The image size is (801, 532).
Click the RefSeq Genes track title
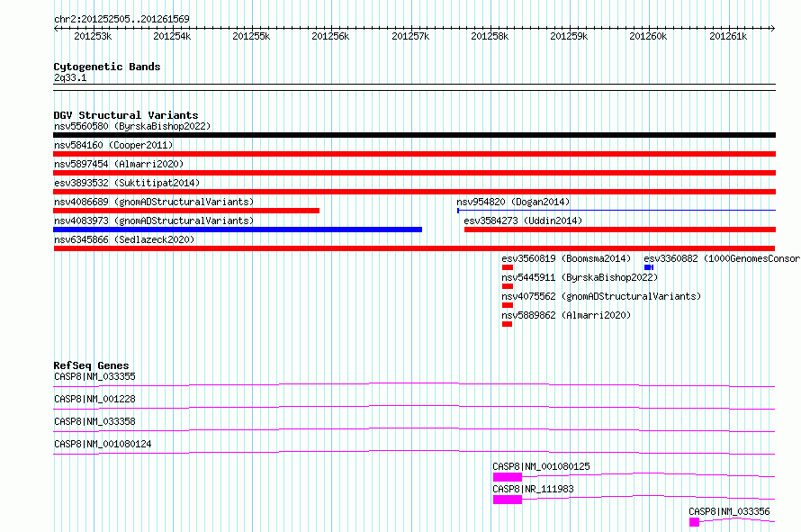pyautogui.click(x=91, y=365)
